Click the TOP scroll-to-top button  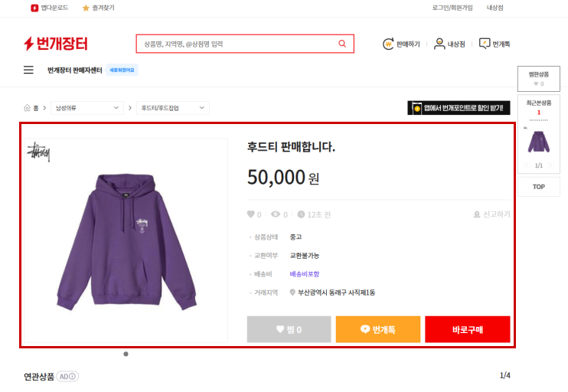click(x=539, y=187)
